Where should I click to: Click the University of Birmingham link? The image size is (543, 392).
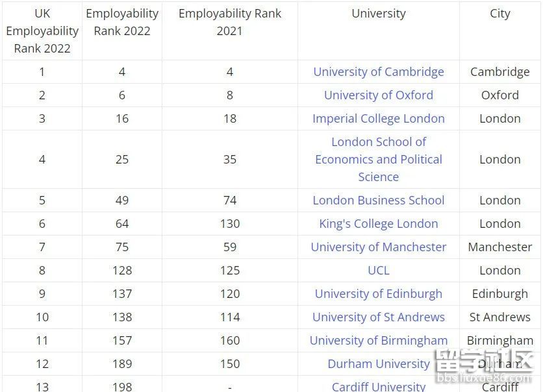[379, 341]
